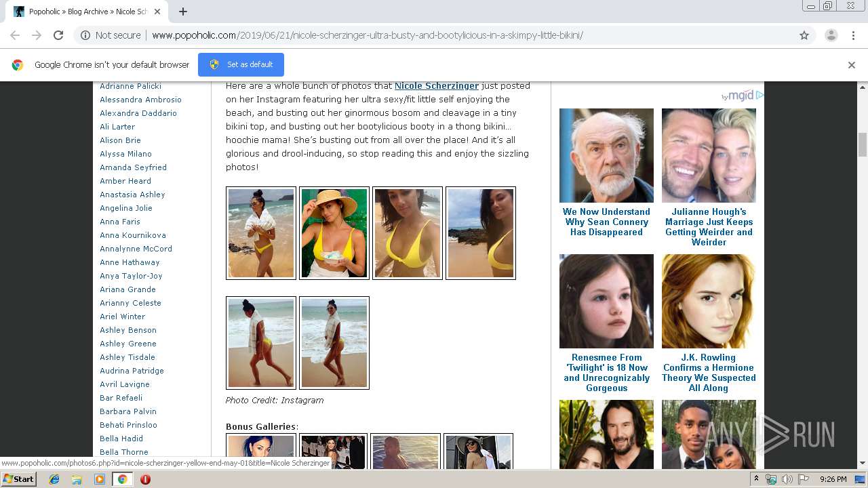Open Renesmee From 'Twilight' ad headline
868x488 pixels.
coord(606,373)
